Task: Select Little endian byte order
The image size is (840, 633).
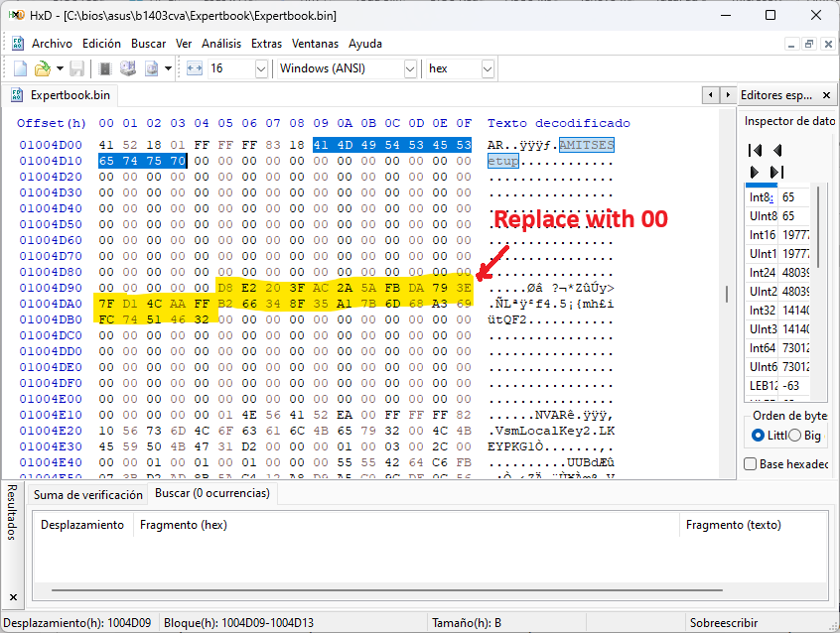Action: 760,436
